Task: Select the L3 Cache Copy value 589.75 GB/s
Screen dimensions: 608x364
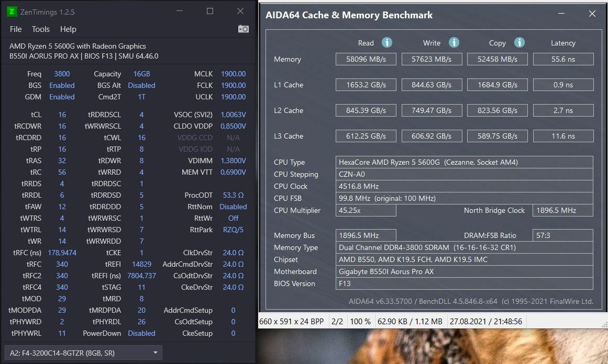Action: point(498,136)
